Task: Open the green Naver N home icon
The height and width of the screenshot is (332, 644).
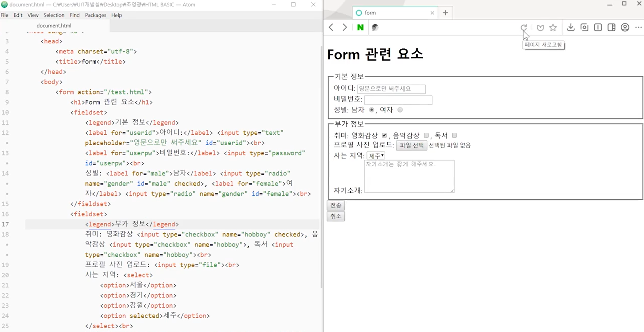Action: tap(360, 27)
